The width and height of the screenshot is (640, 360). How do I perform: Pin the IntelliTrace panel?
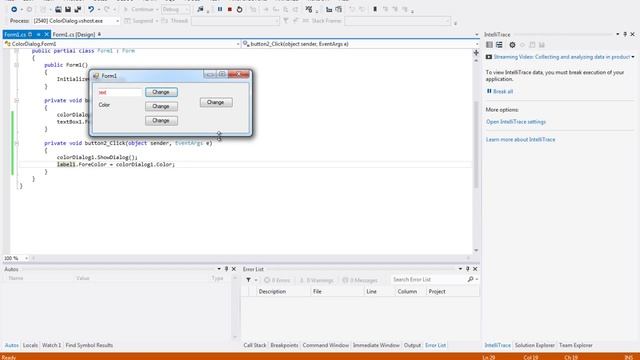click(x=625, y=34)
